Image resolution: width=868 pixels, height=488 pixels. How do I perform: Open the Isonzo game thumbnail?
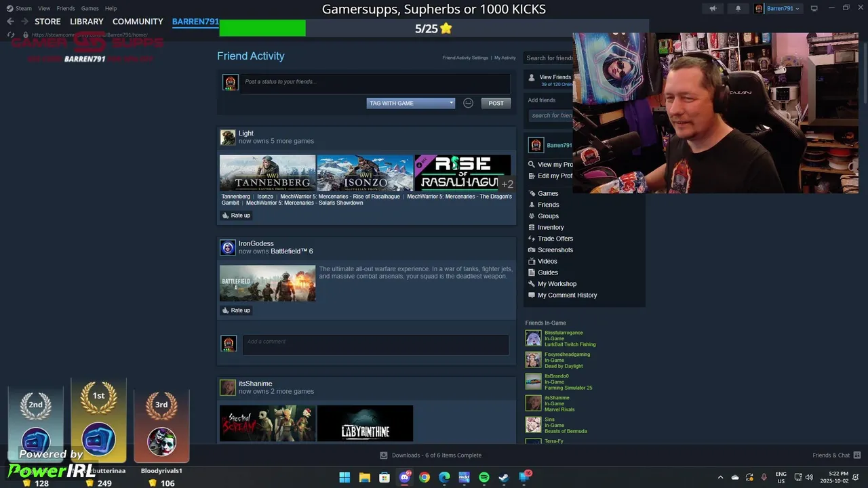point(365,173)
